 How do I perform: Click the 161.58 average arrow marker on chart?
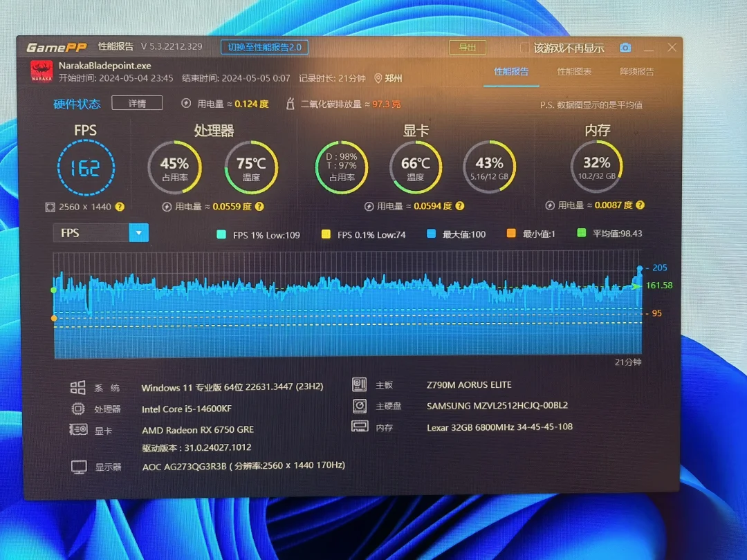(x=636, y=286)
